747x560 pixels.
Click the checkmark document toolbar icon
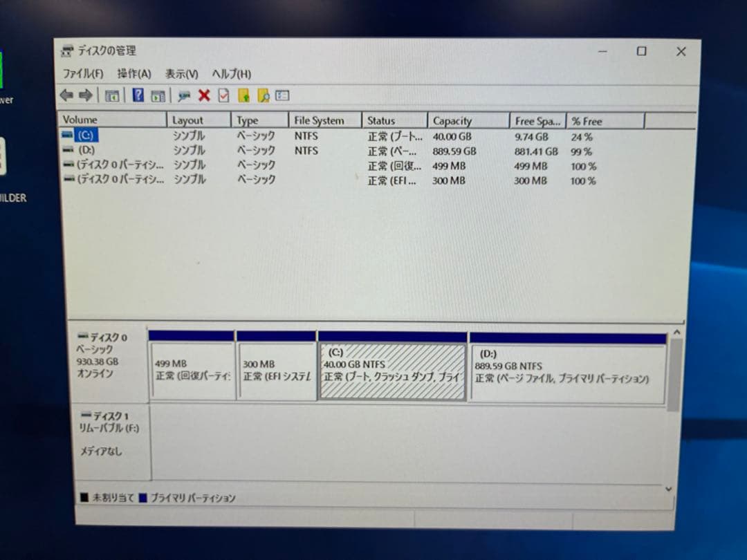click(223, 95)
